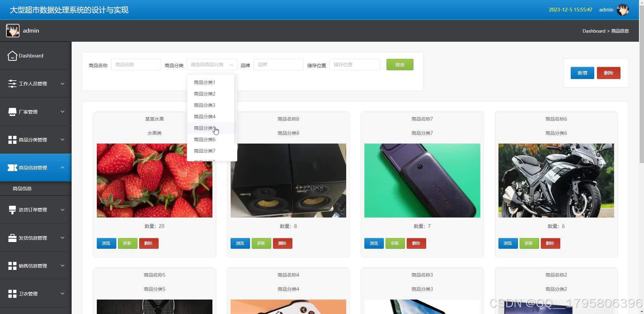Click the Dashboard home icon in sidebar
This screenshot has height=314, width=644.
coord(12,56)
